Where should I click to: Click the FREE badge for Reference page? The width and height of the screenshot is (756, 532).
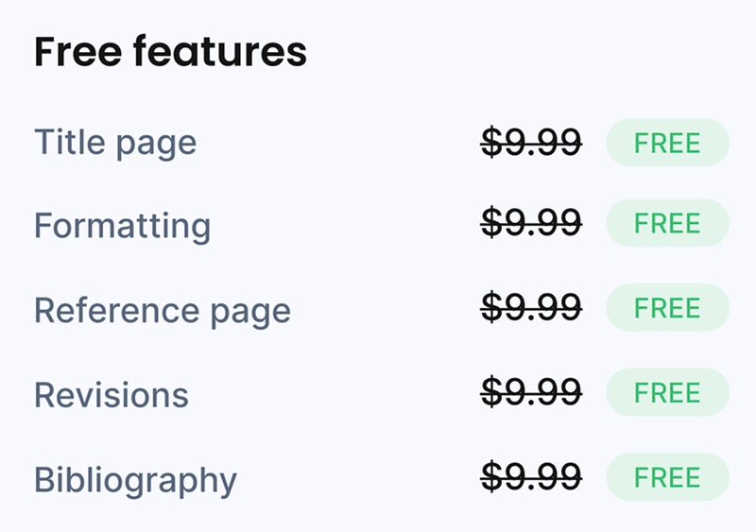(x=667, y=308)
